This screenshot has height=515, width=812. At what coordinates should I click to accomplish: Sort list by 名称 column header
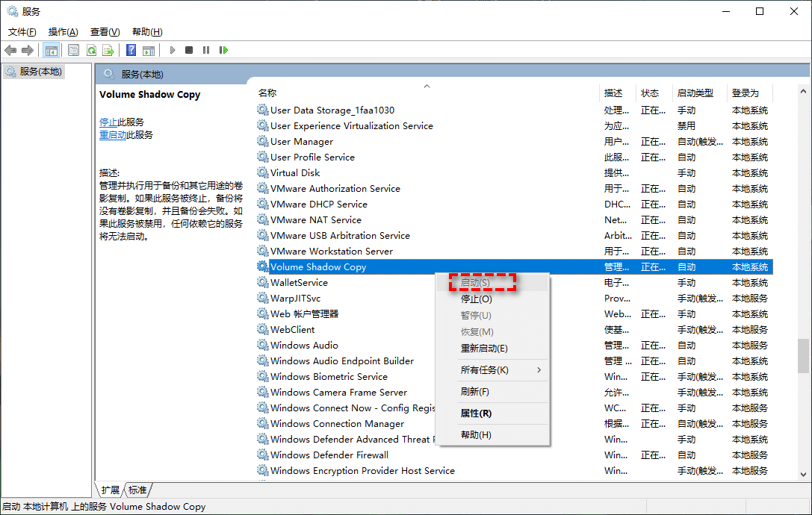[x=267, y=93]
